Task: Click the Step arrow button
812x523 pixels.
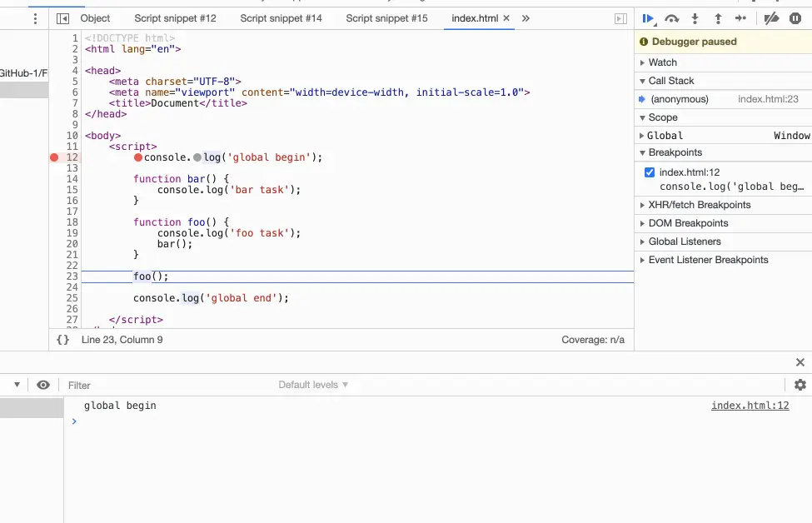Action: tap(741, 18)
